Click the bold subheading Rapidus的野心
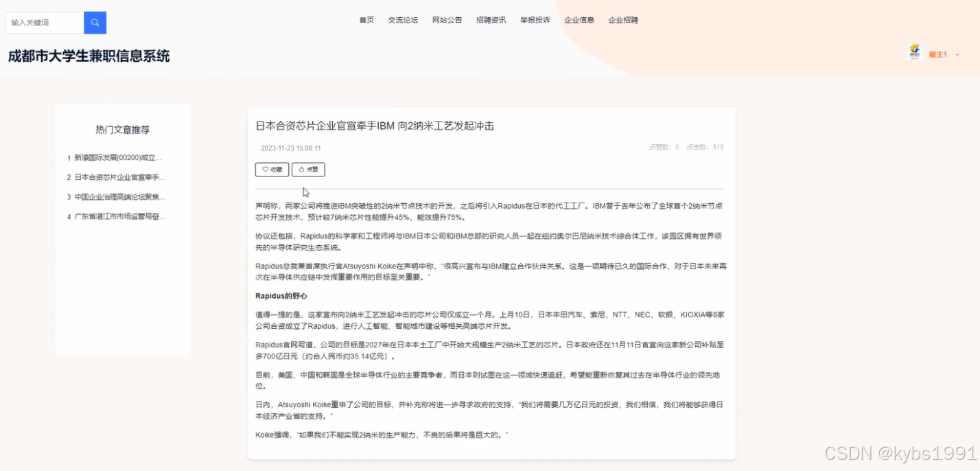This screenshot has width=980, height=471. 281,296
